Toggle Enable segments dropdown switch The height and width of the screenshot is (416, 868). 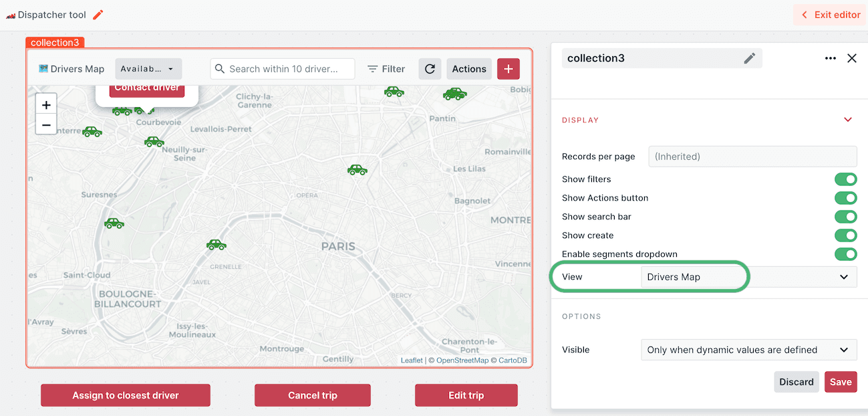click(845, 254)
